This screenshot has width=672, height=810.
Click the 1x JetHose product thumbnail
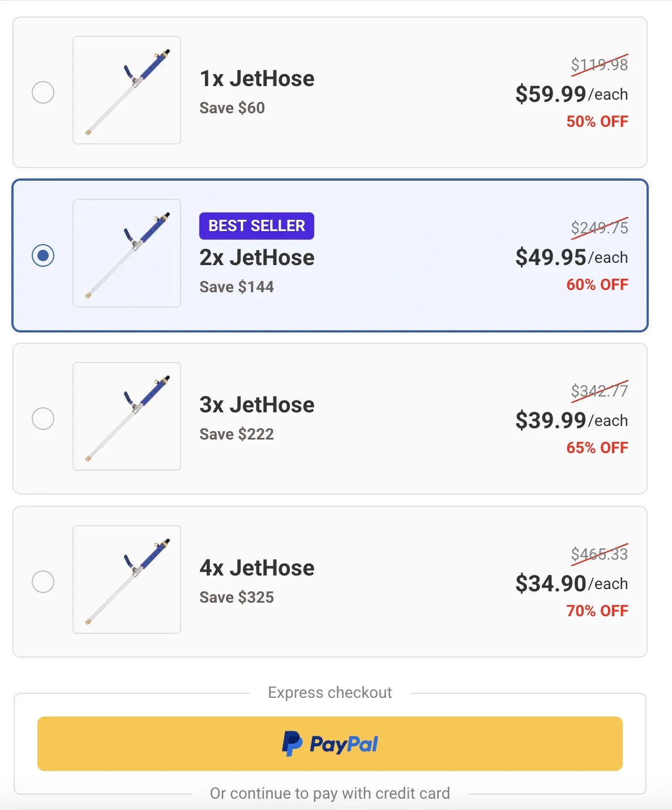[127, 90]
